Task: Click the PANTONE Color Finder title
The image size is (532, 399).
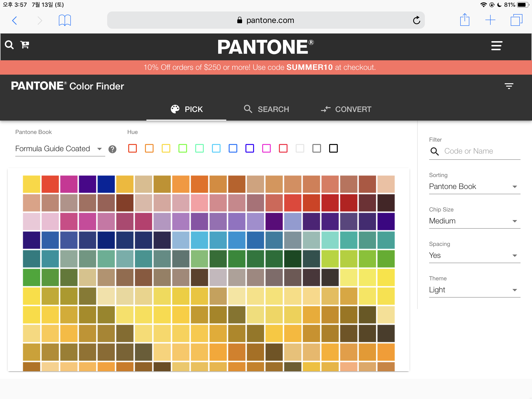Action: 67,86
